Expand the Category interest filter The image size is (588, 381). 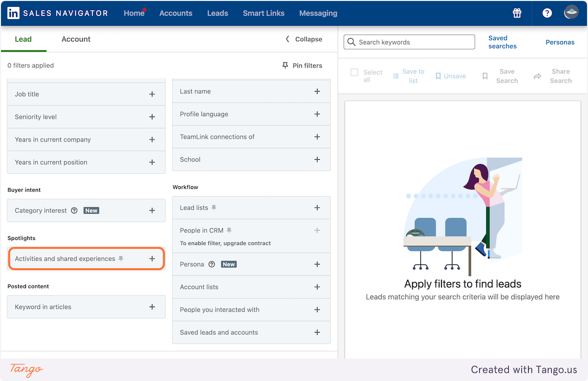[152, 211]
